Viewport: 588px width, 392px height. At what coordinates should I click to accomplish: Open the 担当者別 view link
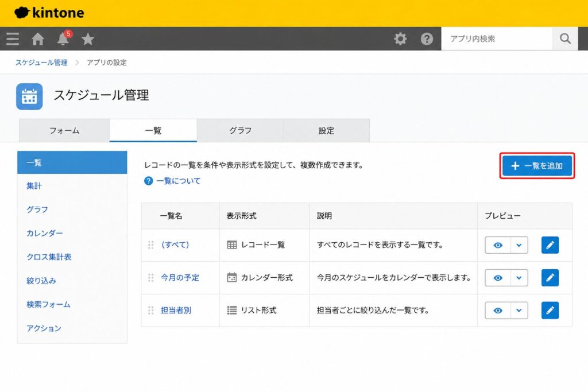pyautogui.click(x=176, y=311)
